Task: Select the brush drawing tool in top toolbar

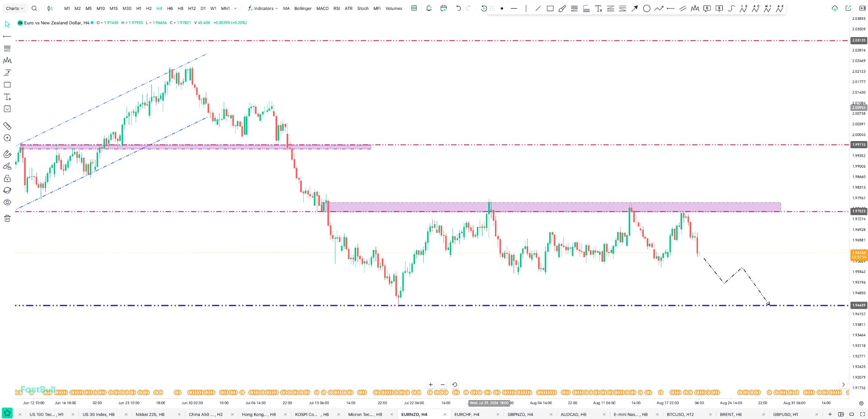Action: tap(562, 8)
